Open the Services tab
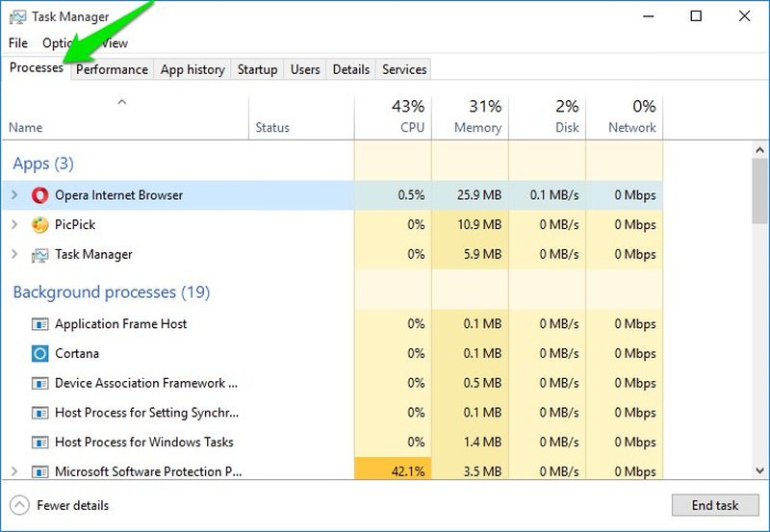This screenshot has height=532, width=770. 404,69
